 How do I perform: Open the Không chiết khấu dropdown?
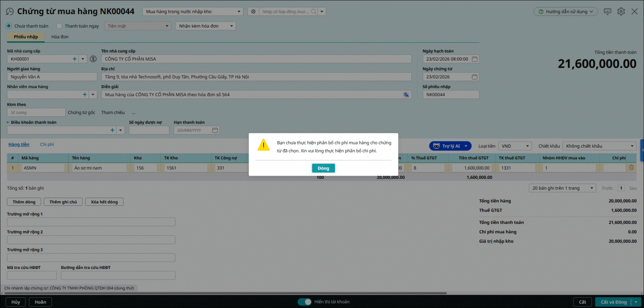point(599,146)
